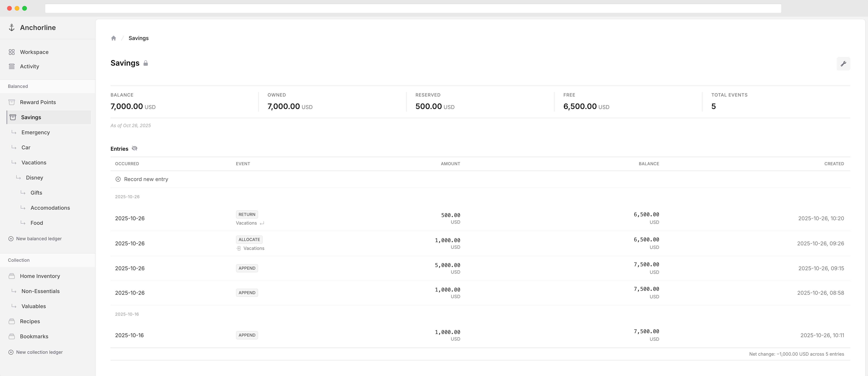Click New balanced ledger
The height and width of the screenshot is (376, 868).
38,239
